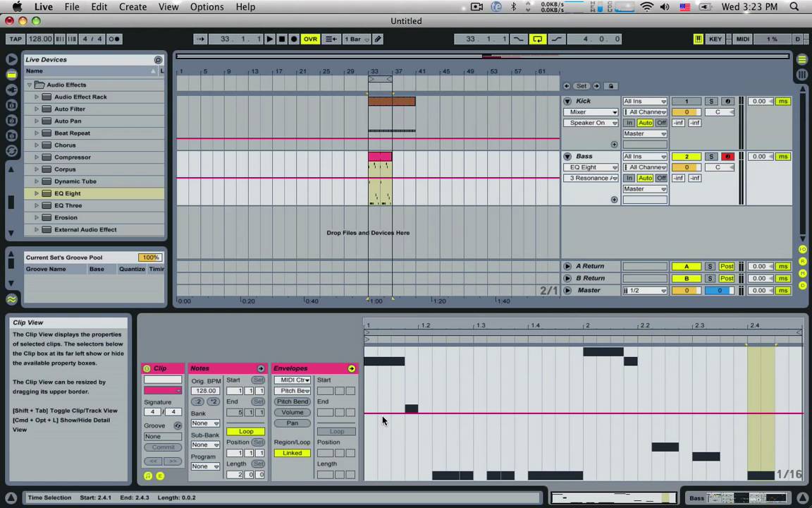Set Bass monitor to Off
Image resolution: width=812 pixels, height=508 pixels.
pyautogui.click(x=661, y=178)
